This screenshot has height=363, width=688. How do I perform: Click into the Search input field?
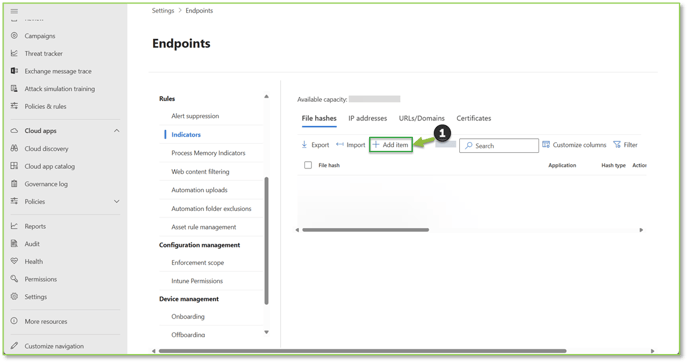point(499,146)
